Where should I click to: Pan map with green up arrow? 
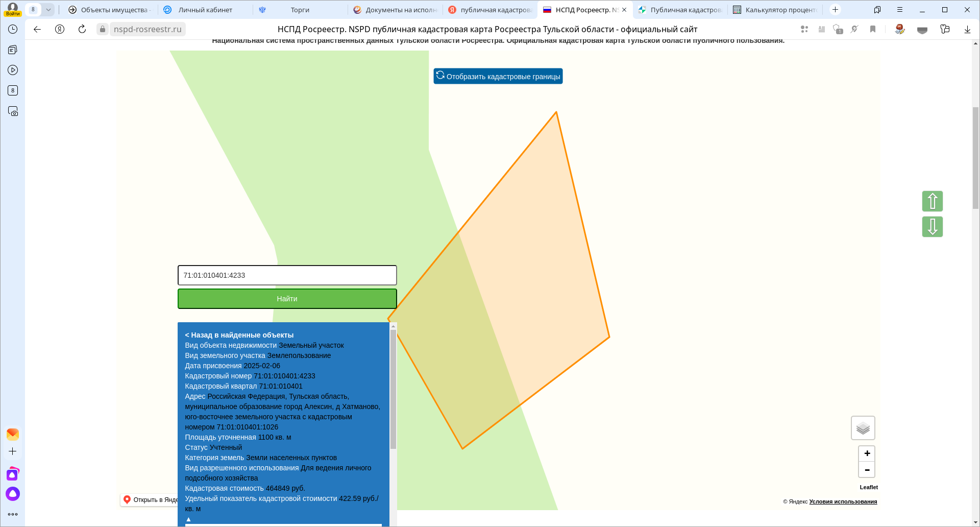(933, 201)
